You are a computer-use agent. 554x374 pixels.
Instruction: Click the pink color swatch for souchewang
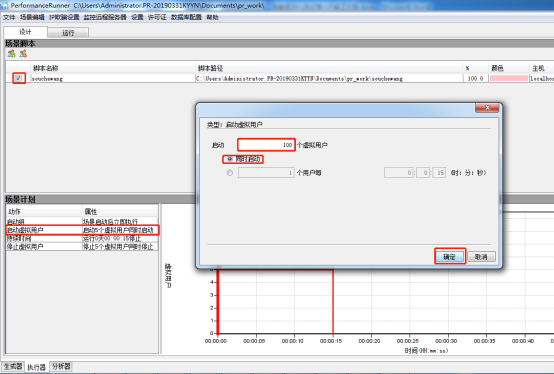click(x=509, y=78)
